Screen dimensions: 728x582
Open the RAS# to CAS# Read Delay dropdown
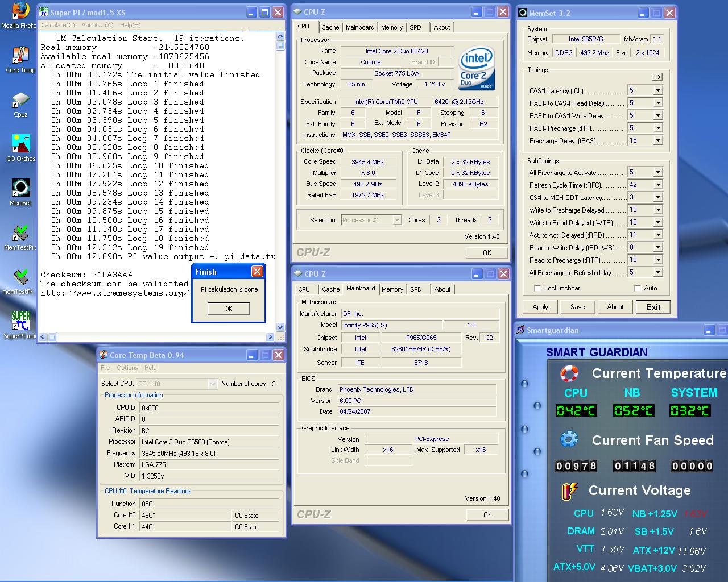click(x=658, y=103)
